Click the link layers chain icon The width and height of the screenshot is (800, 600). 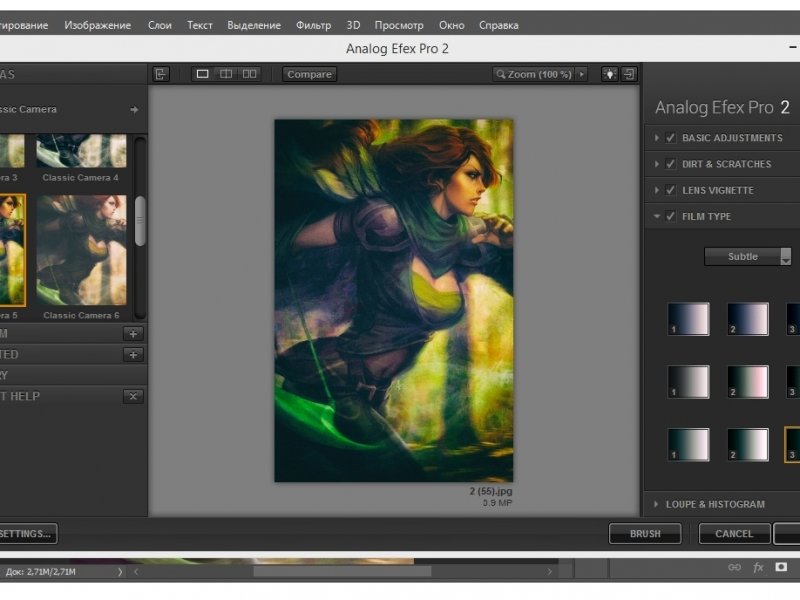click(x=734, y=567)
